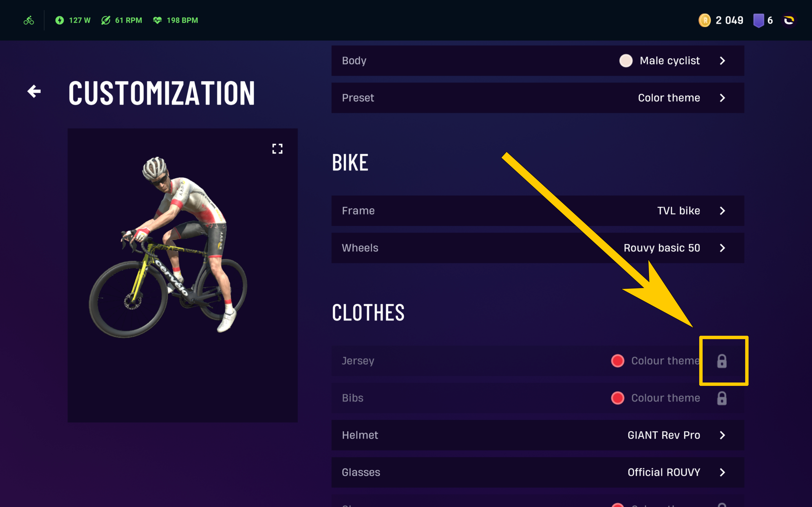Expand avatar preview to fullscreen
The image size is (812, 507).
click(x=277, y=148)
